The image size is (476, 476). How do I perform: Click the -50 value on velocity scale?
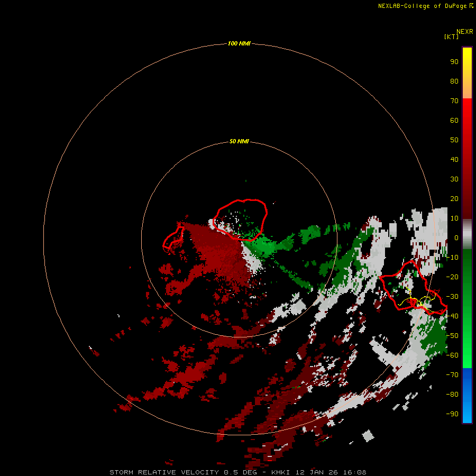click(452, 336)
